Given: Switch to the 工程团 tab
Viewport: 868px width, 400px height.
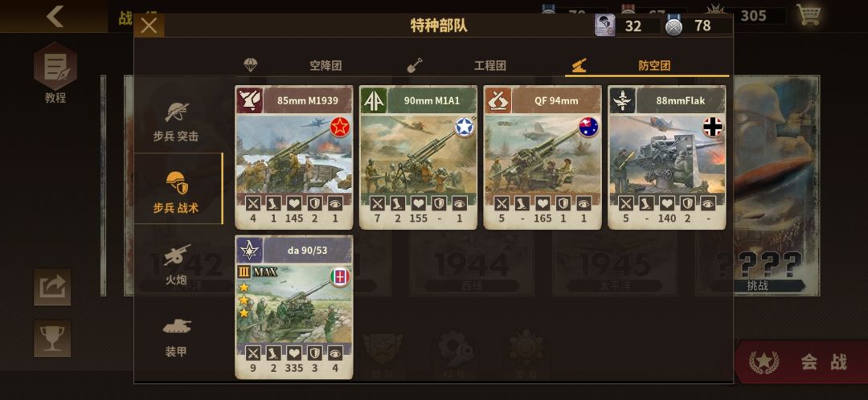Looking at the screenshot, I should pos(476,65).
